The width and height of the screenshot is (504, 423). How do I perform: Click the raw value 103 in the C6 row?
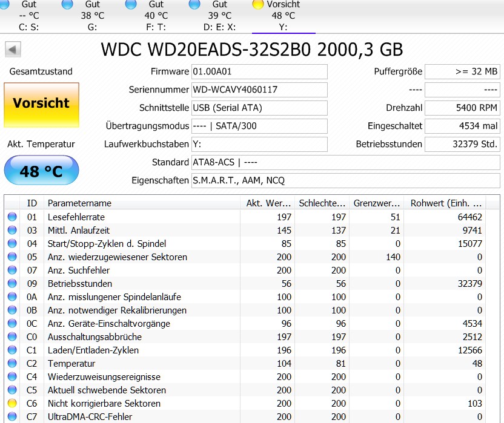click(x=475, y=404)
